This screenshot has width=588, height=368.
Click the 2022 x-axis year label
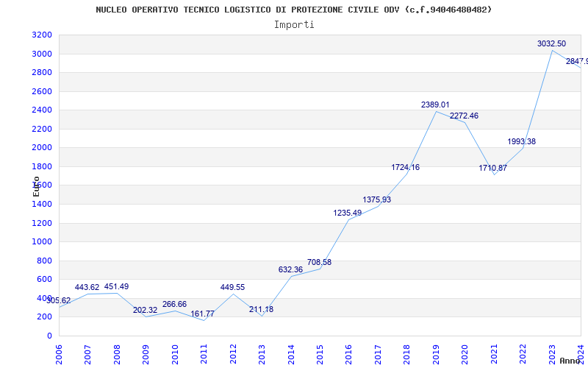point(523,355)
